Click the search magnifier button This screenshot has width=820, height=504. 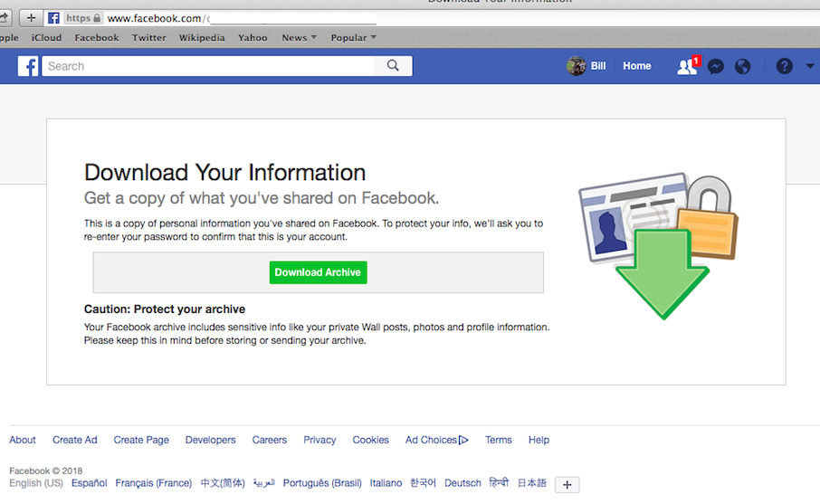(393, 66)
